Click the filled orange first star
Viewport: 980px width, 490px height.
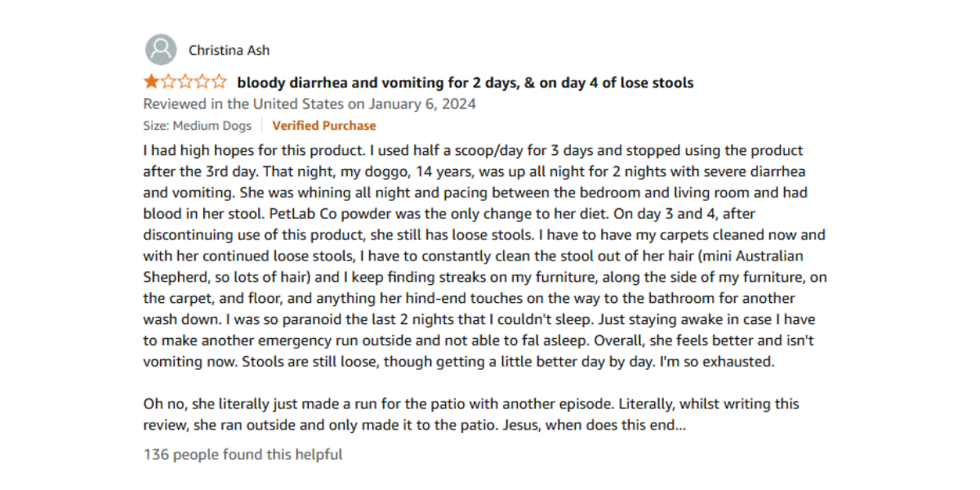pos(152,82)
